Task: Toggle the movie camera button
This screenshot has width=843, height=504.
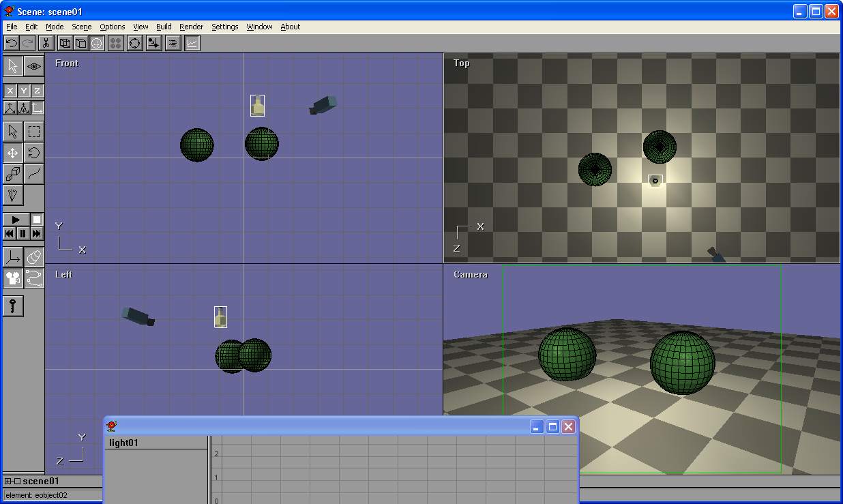Action: (13, 278)
